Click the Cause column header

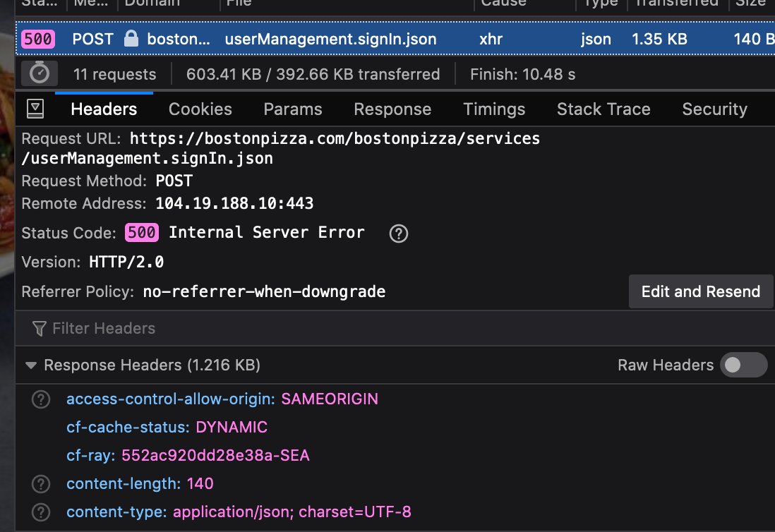(x=525, y=4)
